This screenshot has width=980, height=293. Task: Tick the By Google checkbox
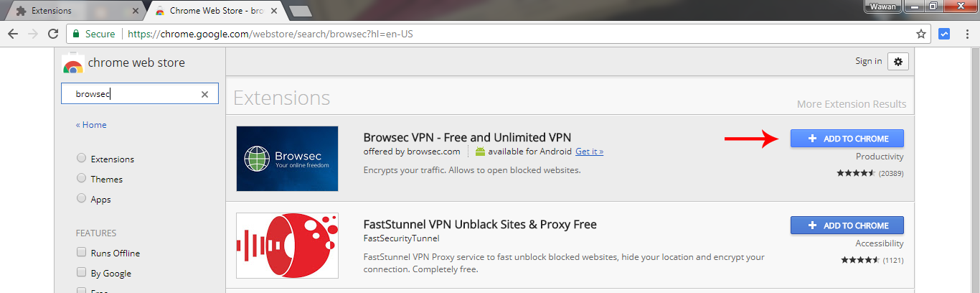82,273
